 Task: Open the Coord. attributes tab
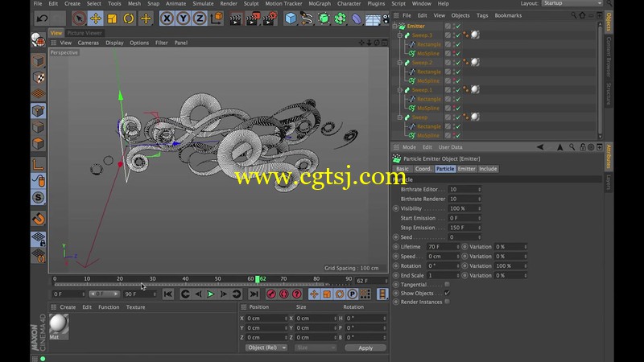point(423,169)
